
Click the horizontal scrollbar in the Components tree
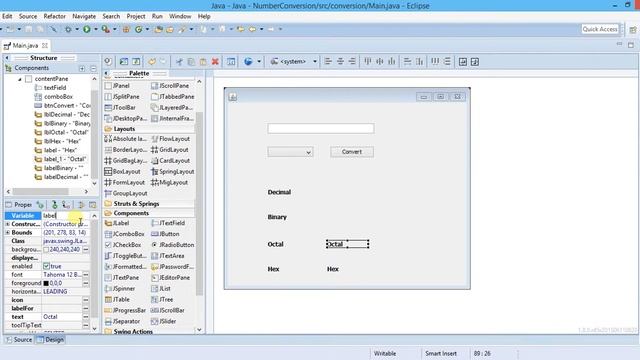(x=40, y=191)
